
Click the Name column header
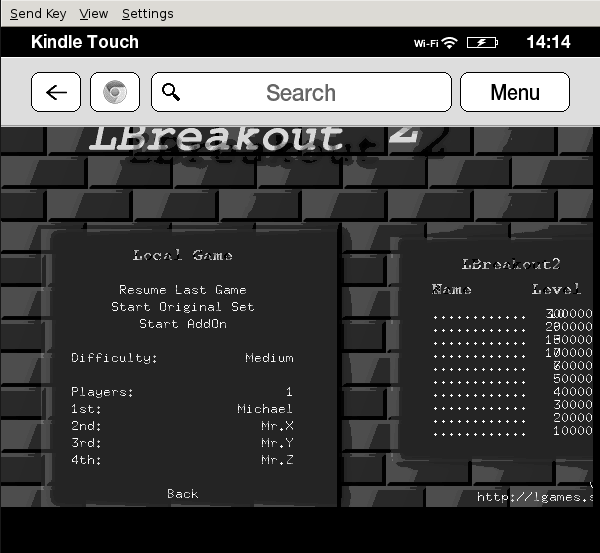(452, 289)
